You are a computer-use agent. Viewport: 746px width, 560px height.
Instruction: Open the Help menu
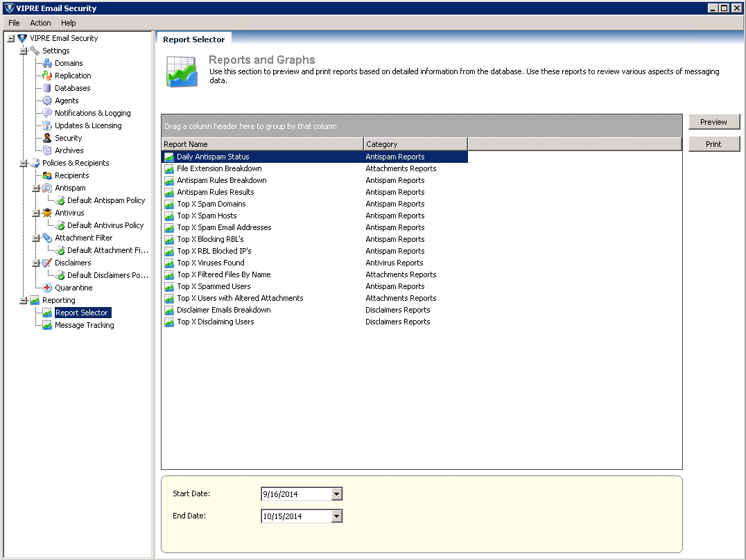pyautogui.click(x=68, y=23)
